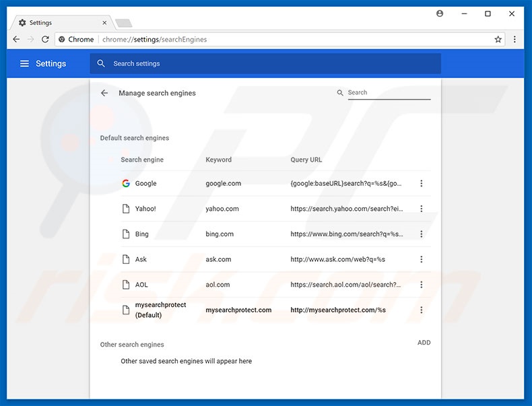Click the Yahoo! engine name
The width and height of the screenshot is (532, 406).
(x=145, y=209)
